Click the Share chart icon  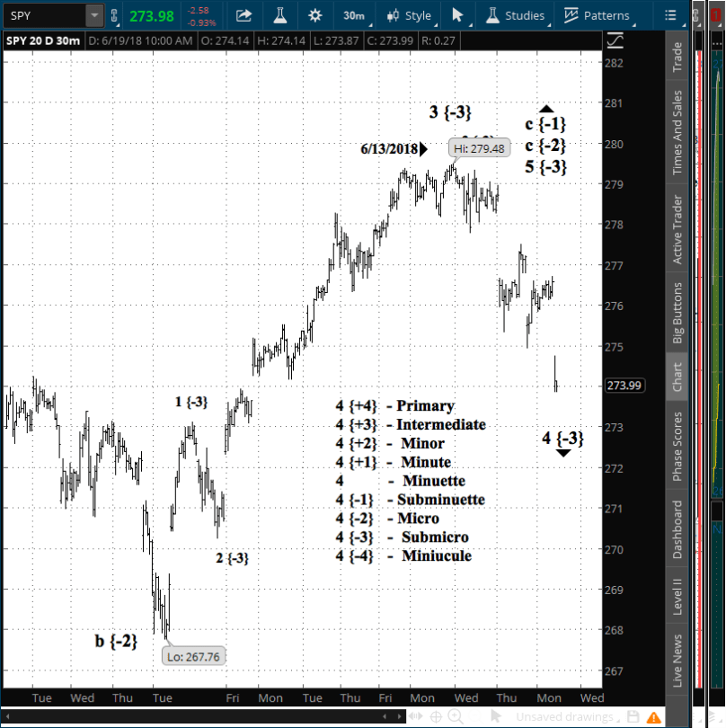243,15
